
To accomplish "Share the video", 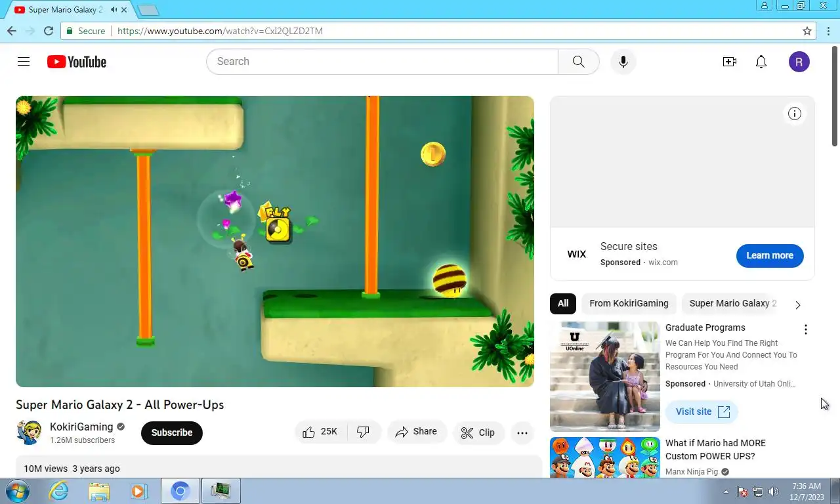I will point(416,432).
